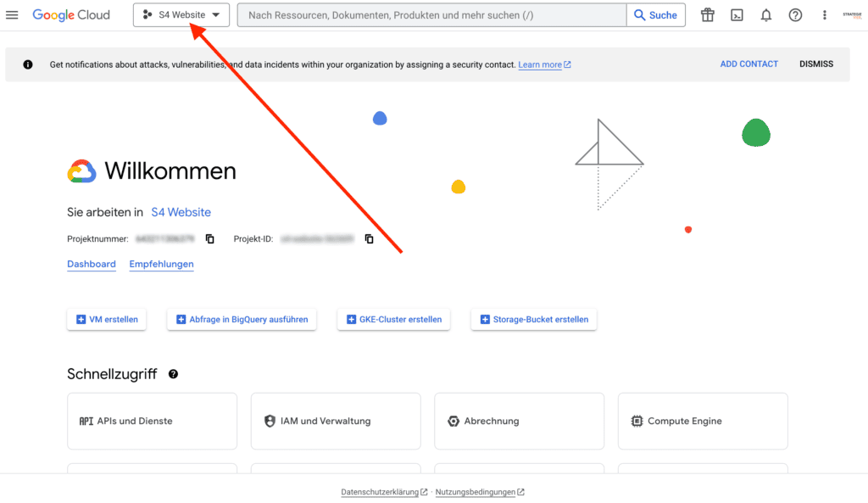Open the help question mark menu
Image resolution: width=868 pixels, height=503 pixels.
coord(795,15)
